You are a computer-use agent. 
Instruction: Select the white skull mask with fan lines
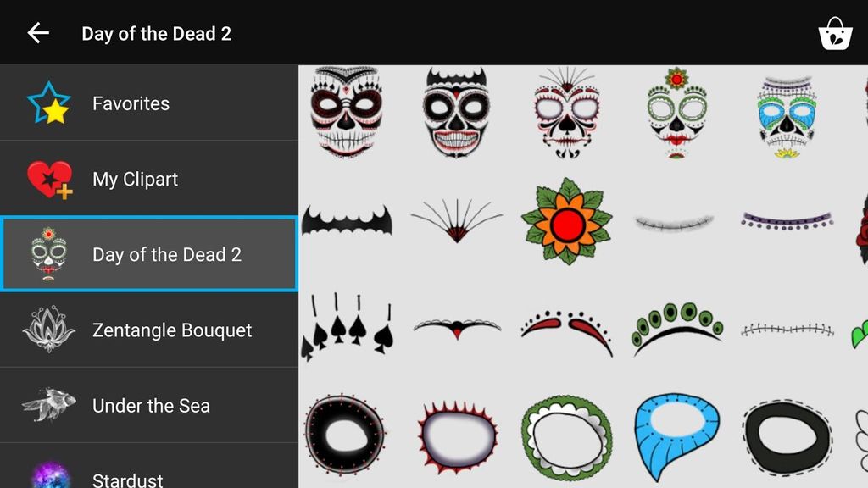(x=567, y=113)
